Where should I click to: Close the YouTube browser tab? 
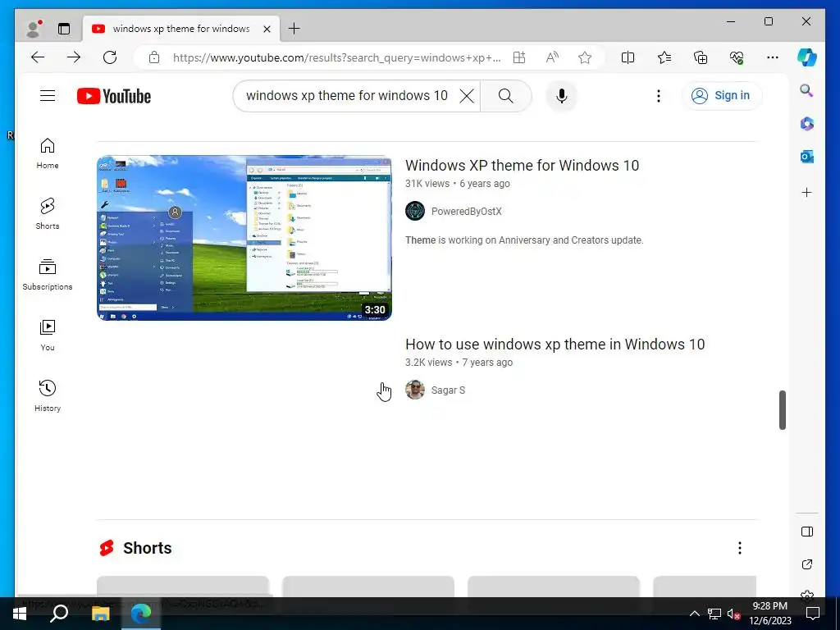[x=267, y=29]
